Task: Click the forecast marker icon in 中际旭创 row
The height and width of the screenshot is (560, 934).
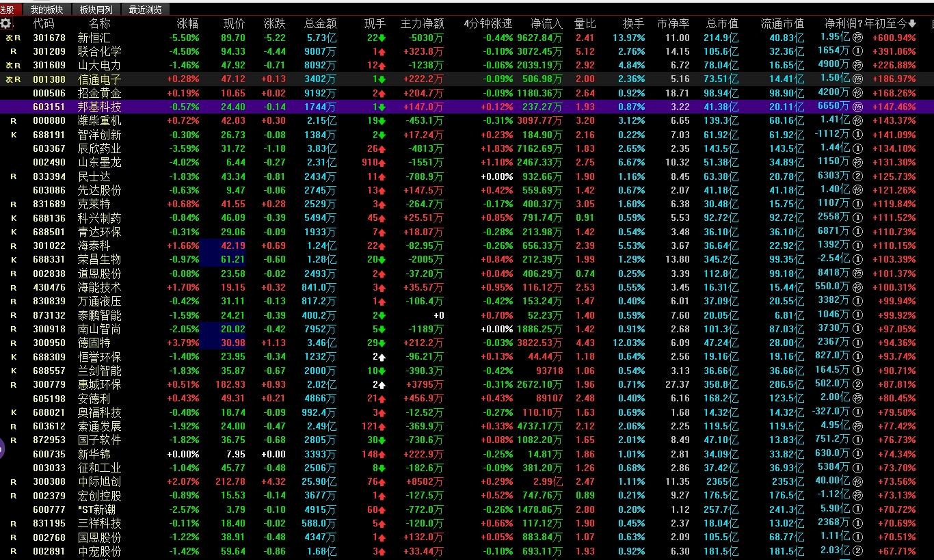Action: point(857,482)
